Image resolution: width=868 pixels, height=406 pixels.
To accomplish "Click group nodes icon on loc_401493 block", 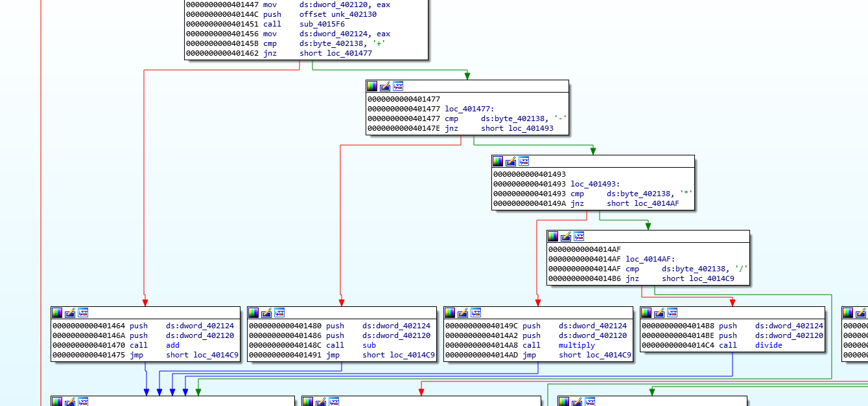I will pos(524,161).
